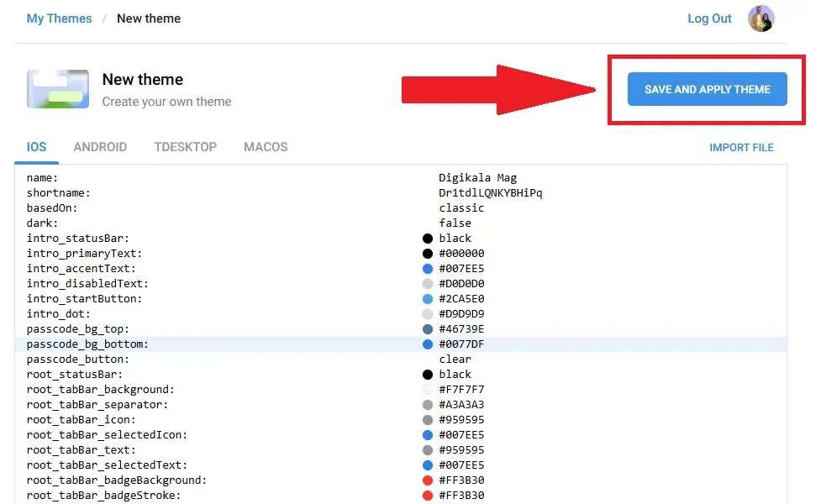Screen dimensions: 821x504
Task: Click the dark value false
Action: [455, 223]
